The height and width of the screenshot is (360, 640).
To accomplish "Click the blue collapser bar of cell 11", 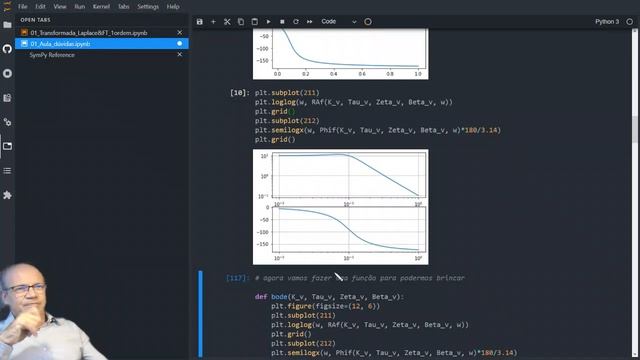I will click(200, 314).
